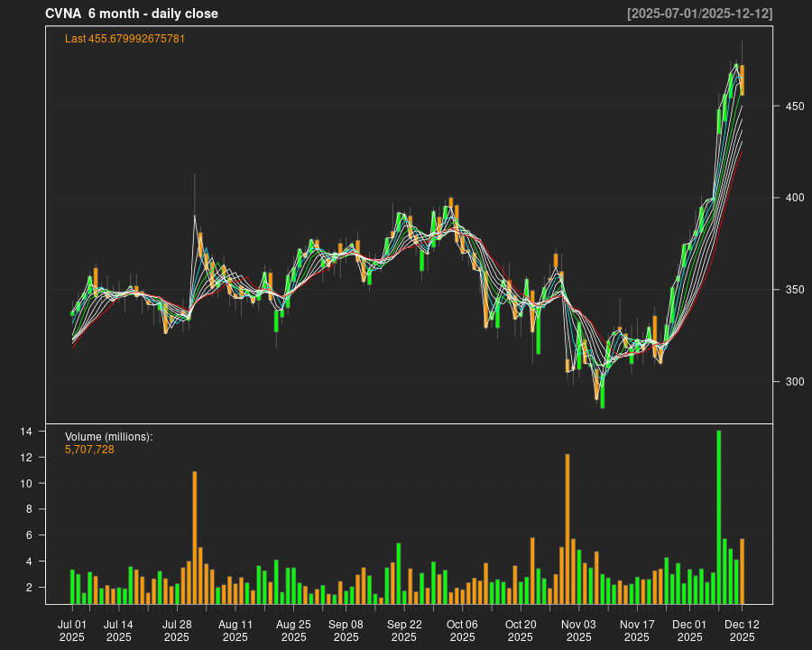Image resolution: width=812 pixels, height=650 pixels.
Task: Click the 8 label on the volume axis
Action: click(x=30, y=510)
